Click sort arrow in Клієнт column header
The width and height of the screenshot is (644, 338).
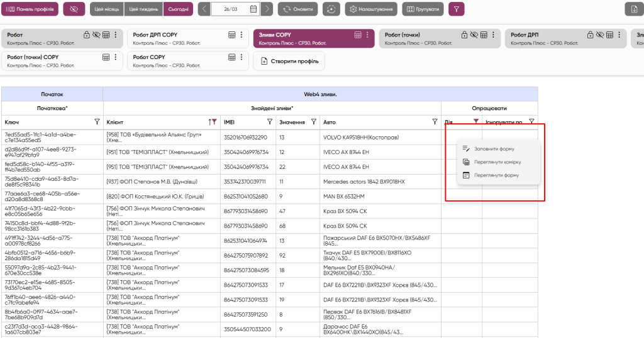(209, 122)
